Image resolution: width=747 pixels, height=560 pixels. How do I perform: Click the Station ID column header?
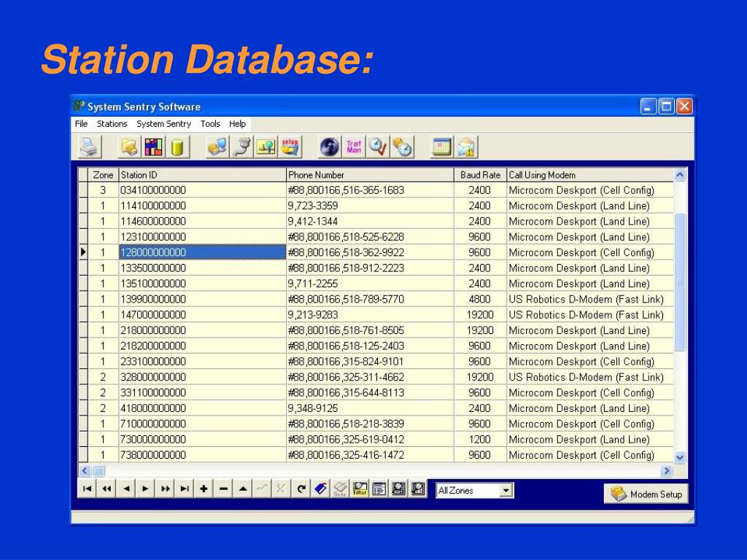pos(202,175)
